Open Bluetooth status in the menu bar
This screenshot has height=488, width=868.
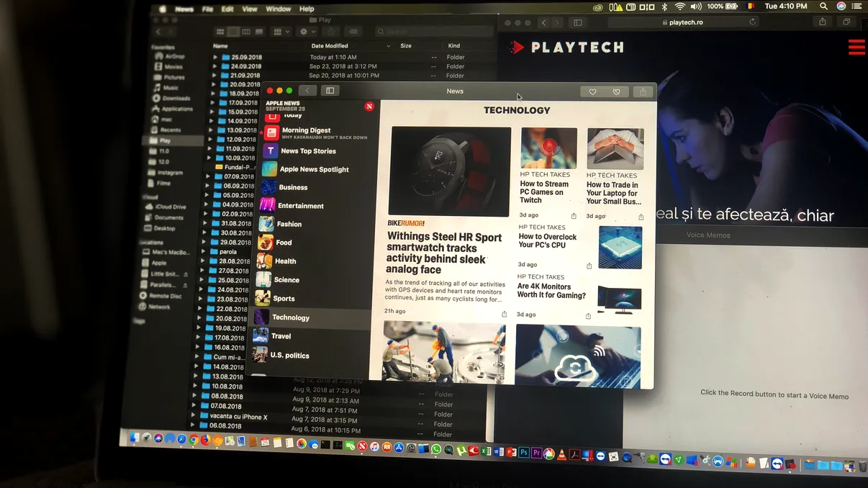point(664,6)
